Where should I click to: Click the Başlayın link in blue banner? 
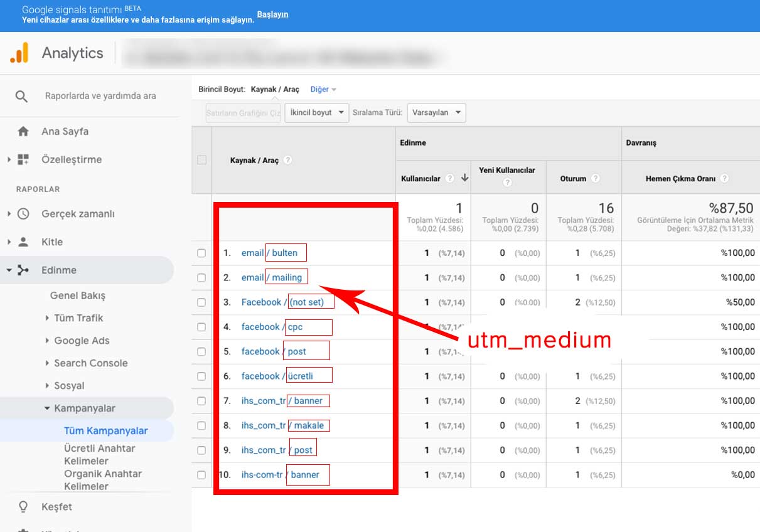tap(272, 14)
